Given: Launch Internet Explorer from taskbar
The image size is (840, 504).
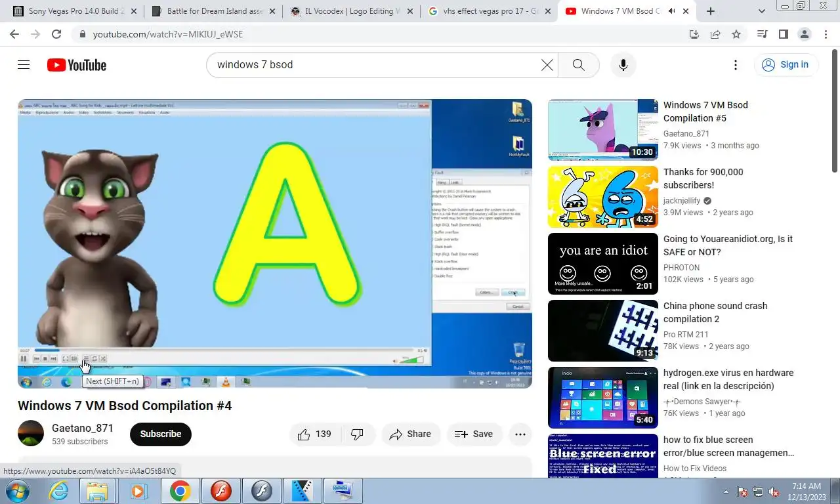Looking at the screenshot, I should pyautogui.click(x=59, y=491).
